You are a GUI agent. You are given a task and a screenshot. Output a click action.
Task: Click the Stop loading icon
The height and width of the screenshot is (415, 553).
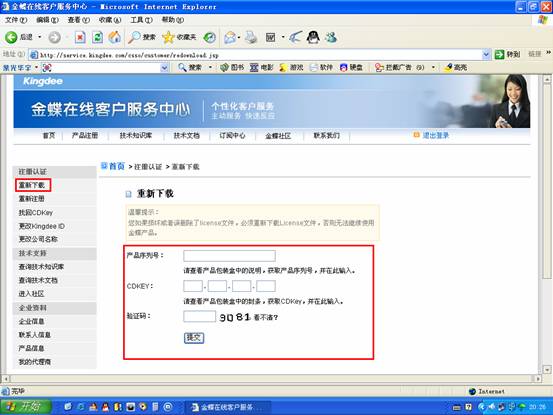pyautogui.click(x=80, y=37)
